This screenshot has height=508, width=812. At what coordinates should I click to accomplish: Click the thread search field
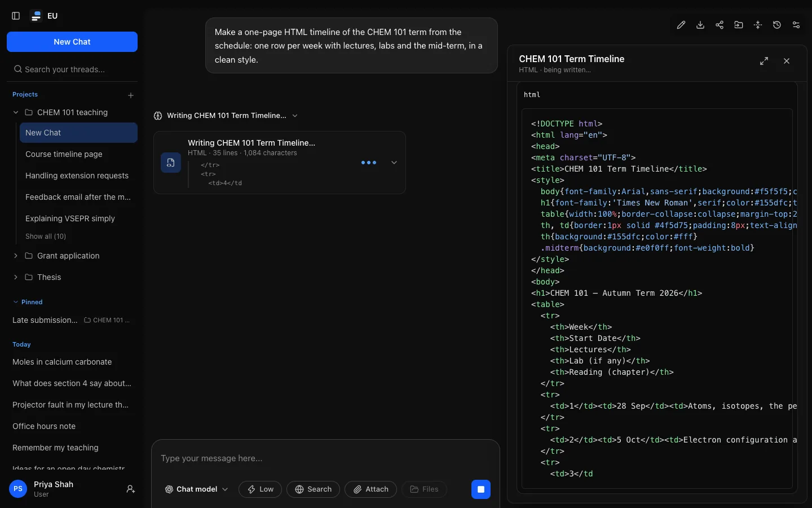point(72,69)
